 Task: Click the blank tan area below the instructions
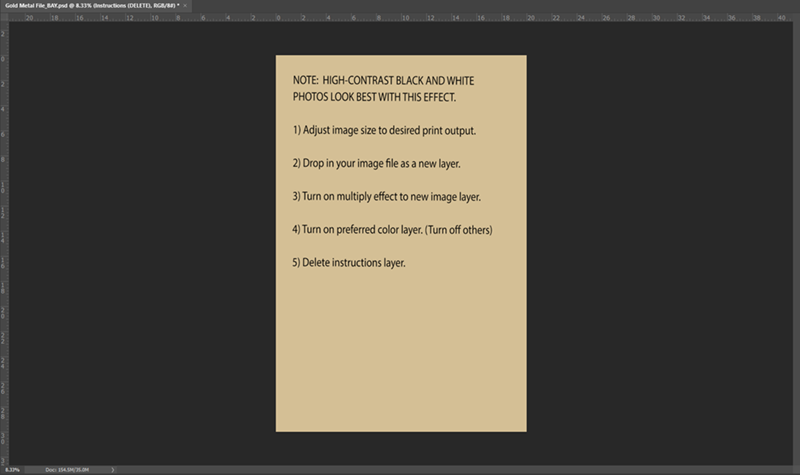click(401, 352)
